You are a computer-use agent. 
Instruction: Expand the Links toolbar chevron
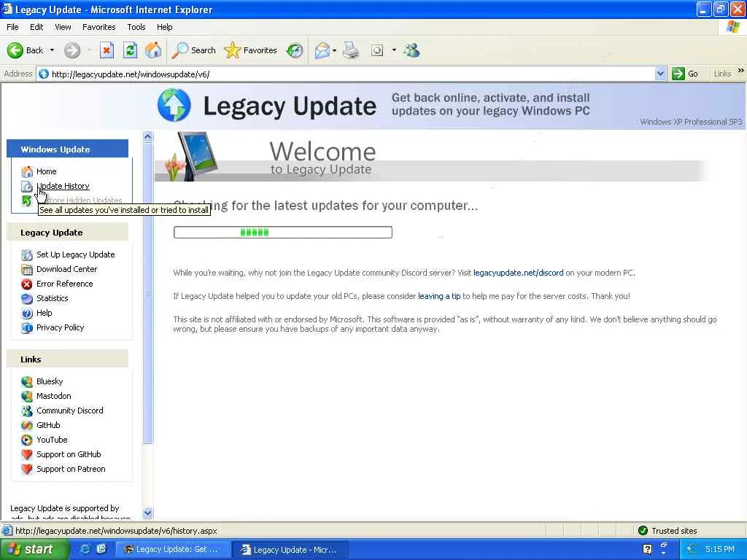tap(741, 71)
